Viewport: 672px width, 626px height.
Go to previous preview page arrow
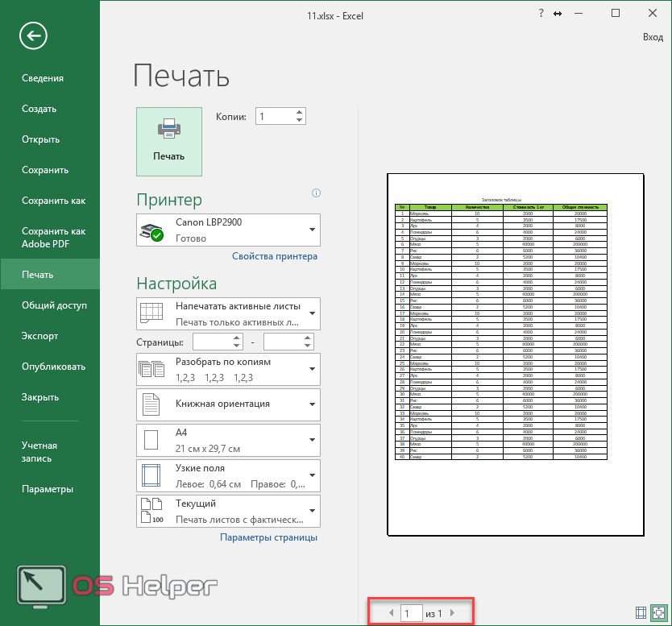click(x=392, y=614)
